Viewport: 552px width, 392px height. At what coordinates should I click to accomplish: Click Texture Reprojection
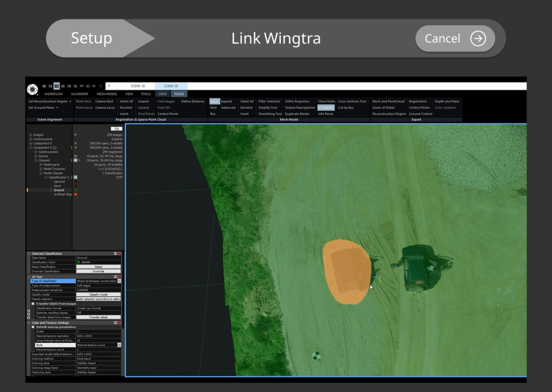pyautogui.click(x=300, y=108)
